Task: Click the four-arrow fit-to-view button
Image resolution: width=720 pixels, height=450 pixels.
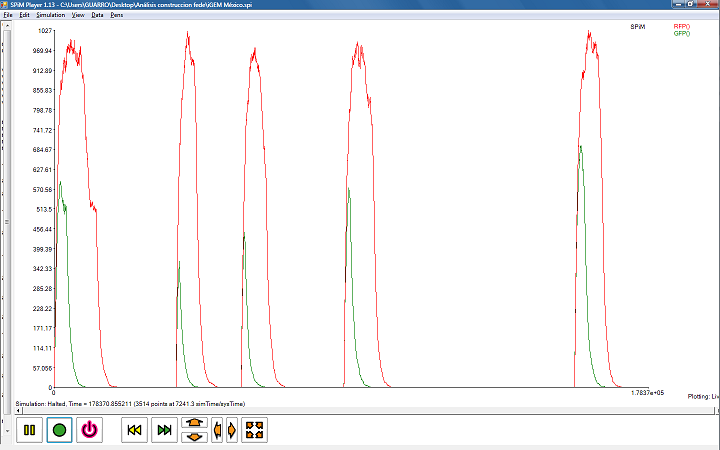Action: pyautogui.click(x=255, y=430)
